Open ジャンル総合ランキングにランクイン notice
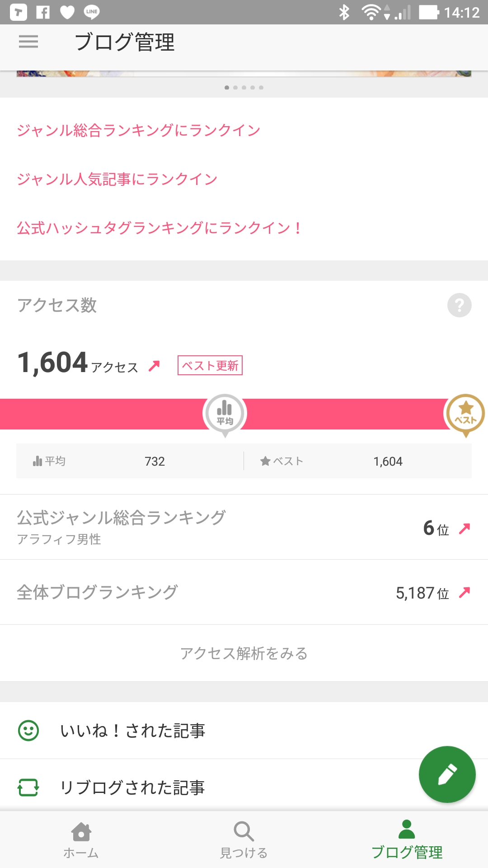Image resolution: width=488 pixels, height=868 pixels. click(x=139, y=130)
